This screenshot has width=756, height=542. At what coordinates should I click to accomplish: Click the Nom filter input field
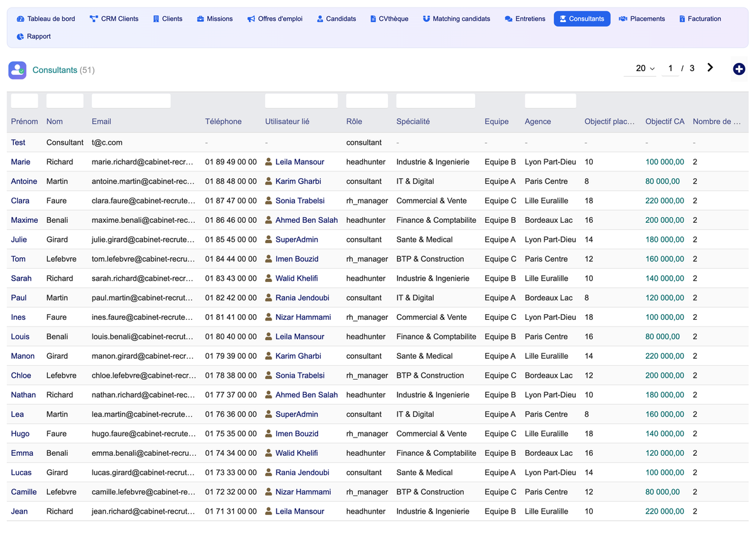[65, 101]
